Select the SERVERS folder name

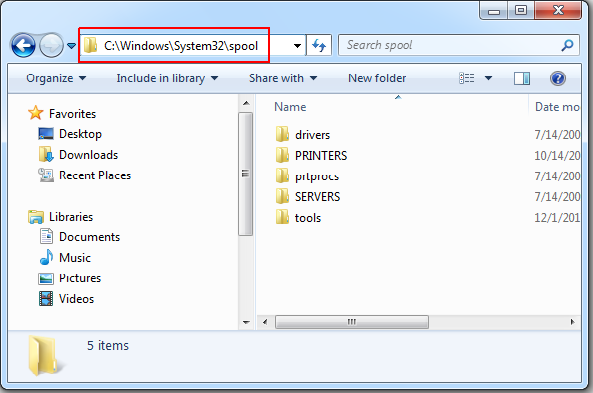[317, 197]
